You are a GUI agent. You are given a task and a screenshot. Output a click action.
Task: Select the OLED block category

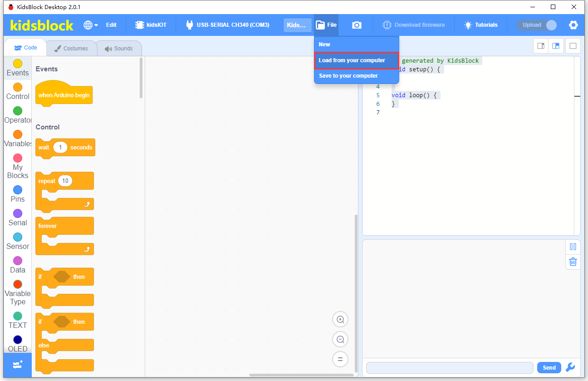point(18,344)
